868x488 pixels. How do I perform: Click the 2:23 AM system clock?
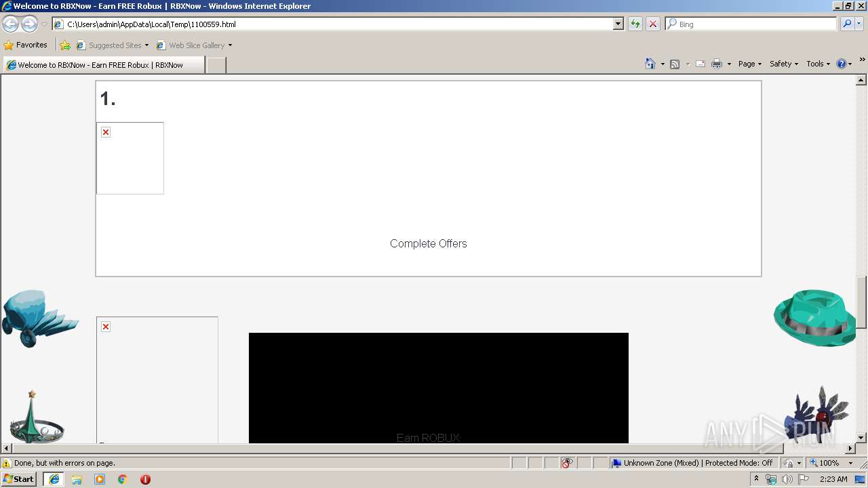[833, 479]
